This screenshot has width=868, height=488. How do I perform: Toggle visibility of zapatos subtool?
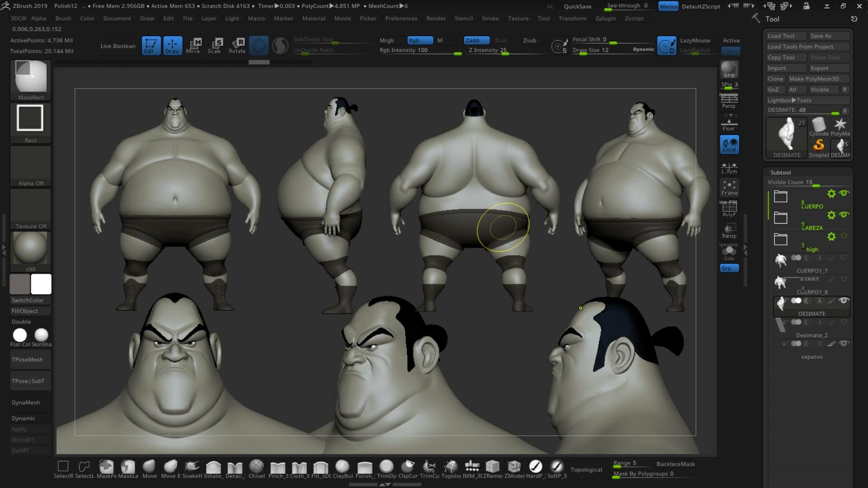[844, 343]
